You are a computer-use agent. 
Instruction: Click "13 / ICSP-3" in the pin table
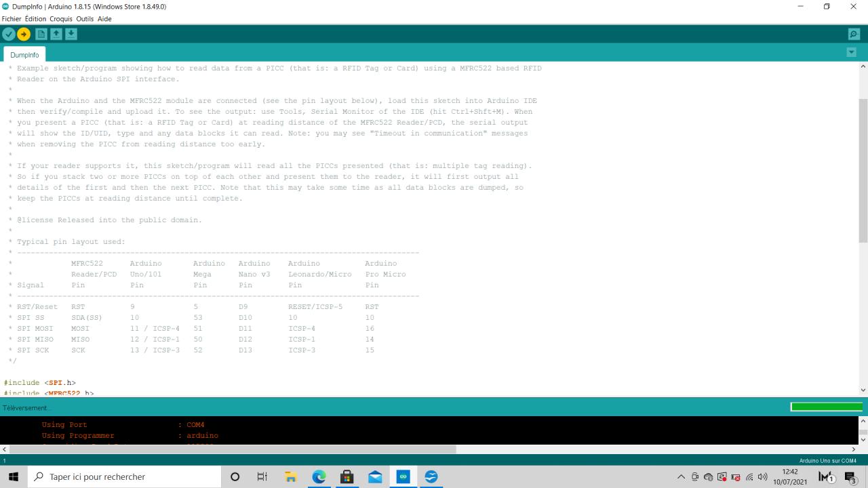155,350
